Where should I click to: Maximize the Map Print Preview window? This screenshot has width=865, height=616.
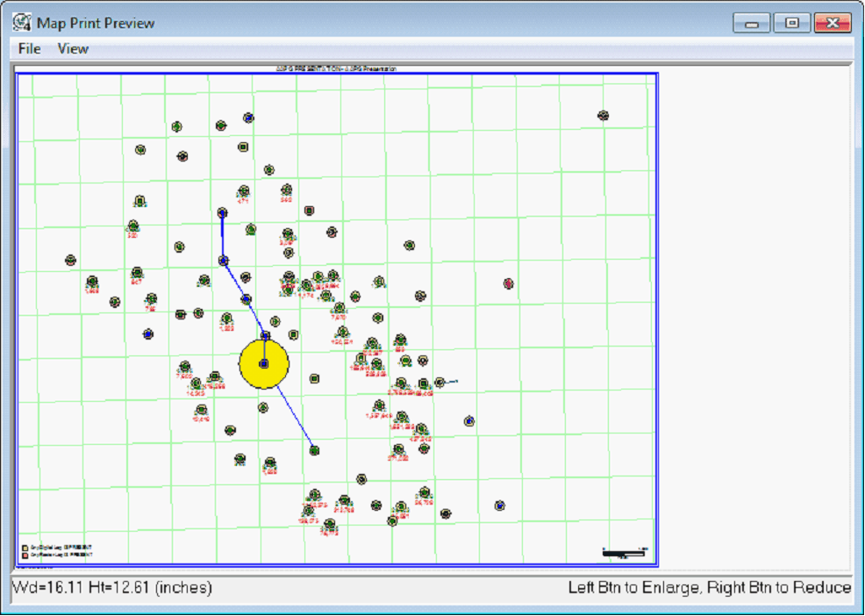[792, 24]
